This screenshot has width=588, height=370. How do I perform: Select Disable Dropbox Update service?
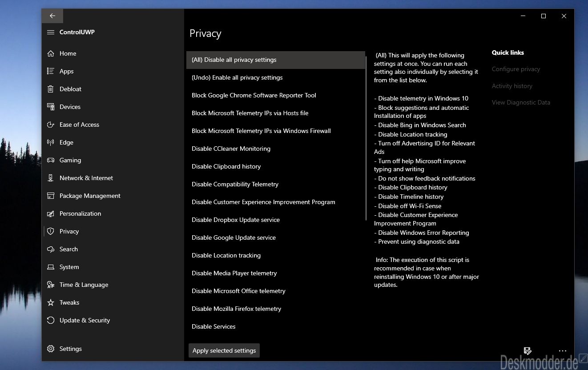click(x=276, y=220)
